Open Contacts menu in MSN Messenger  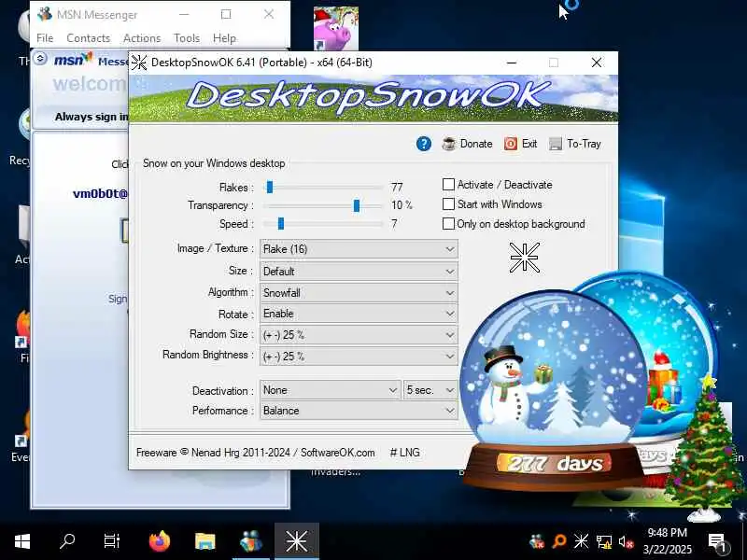[x=88, y=38]
